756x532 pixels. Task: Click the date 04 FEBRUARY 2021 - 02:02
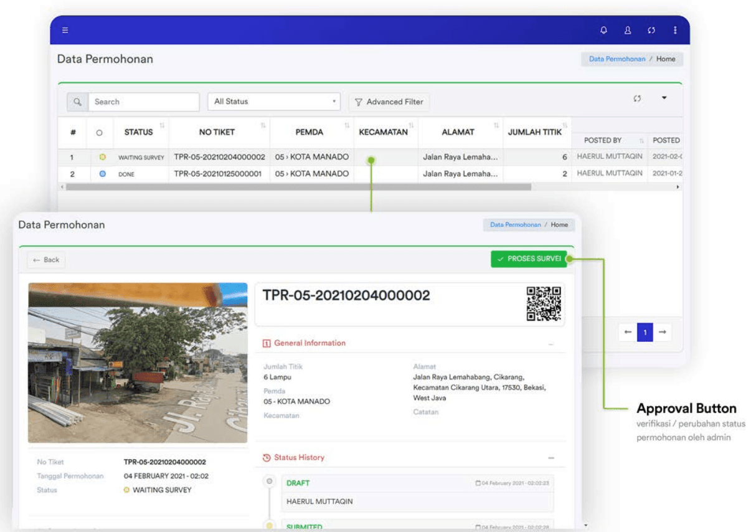[166, 477]
